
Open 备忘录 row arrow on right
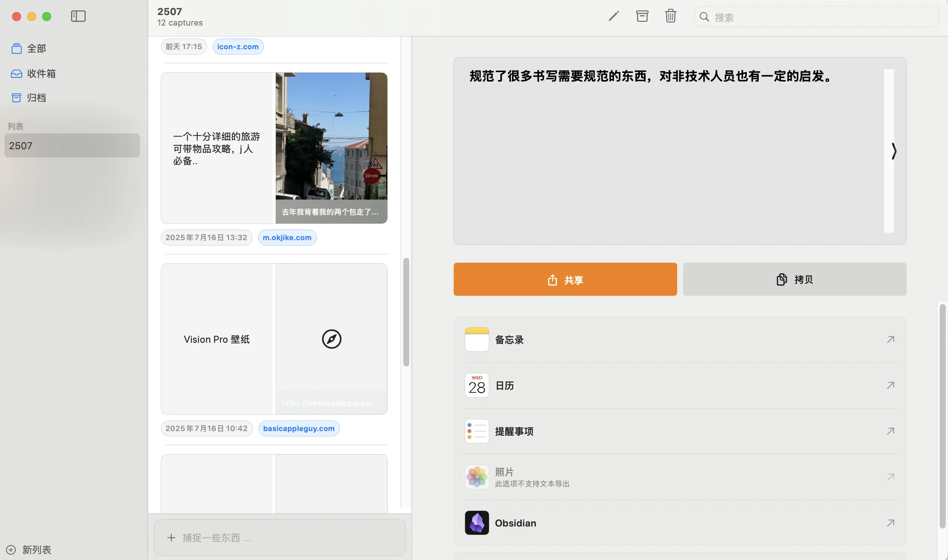890,340
